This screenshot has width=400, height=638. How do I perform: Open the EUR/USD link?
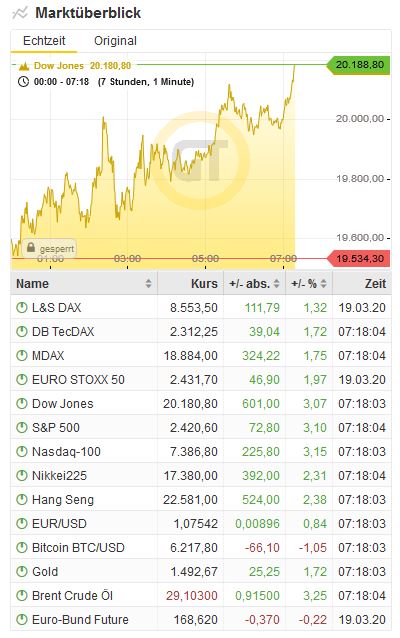click(x=59, y=524)
